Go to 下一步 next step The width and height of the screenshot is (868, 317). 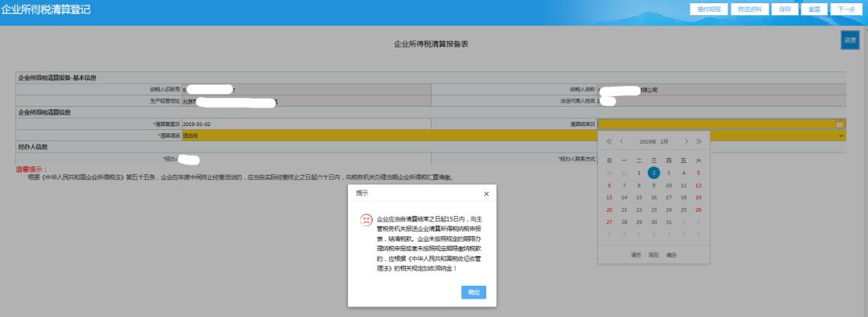(x=846, y=10)
